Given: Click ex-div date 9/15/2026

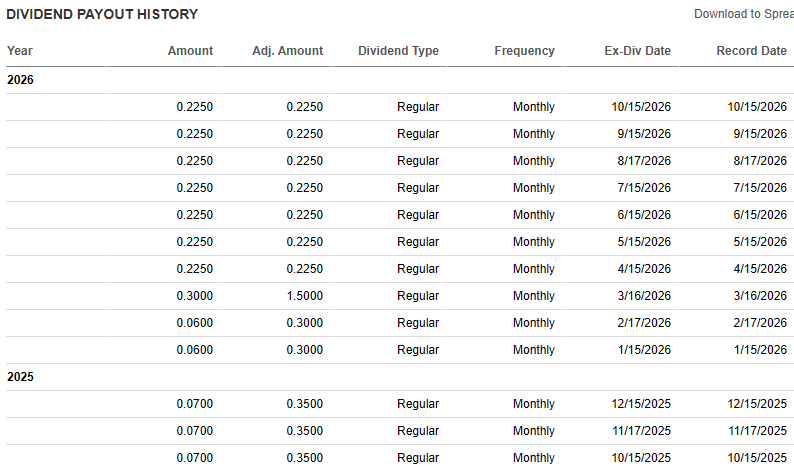Looking at the screenshot, I should 644,134.
